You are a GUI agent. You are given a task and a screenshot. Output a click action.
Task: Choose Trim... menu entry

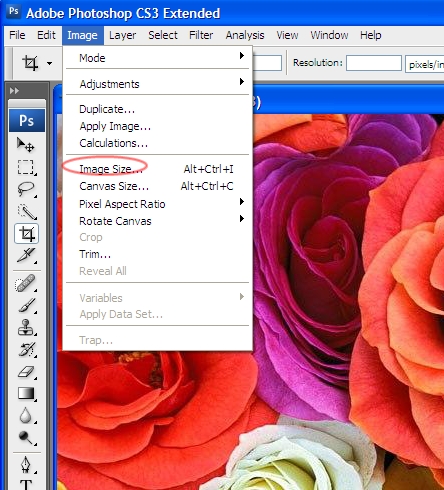(157, 254)
